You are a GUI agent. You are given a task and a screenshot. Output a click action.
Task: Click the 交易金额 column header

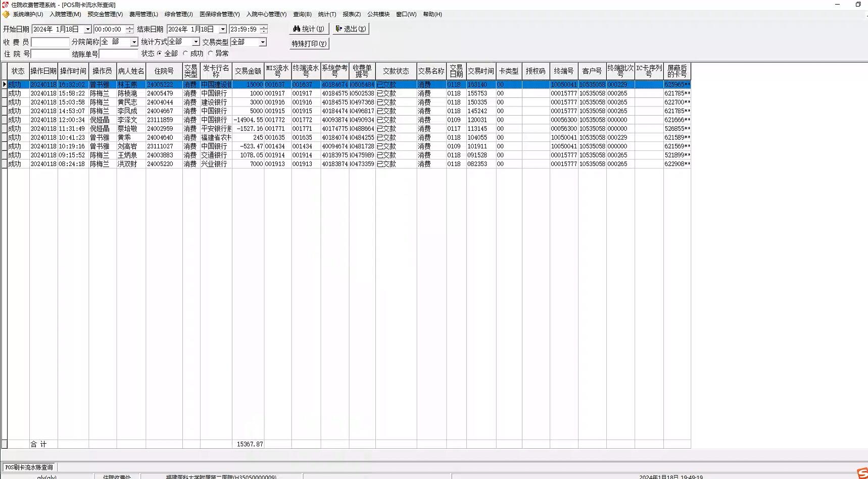pos(248,71)
